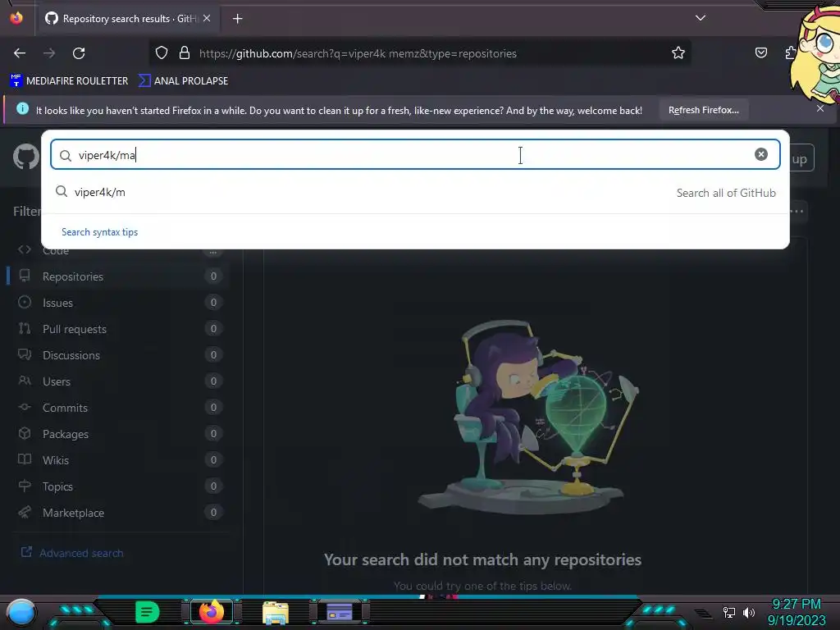The height and width of the screenshot is (630, 840).
Task: Click the magnifier icon in the search box
Action: [66, 155]
